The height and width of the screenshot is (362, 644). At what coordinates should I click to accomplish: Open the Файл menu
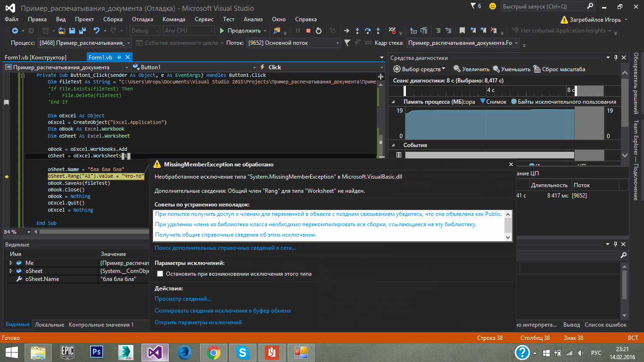pyautogui.click(x=12, y=19)
